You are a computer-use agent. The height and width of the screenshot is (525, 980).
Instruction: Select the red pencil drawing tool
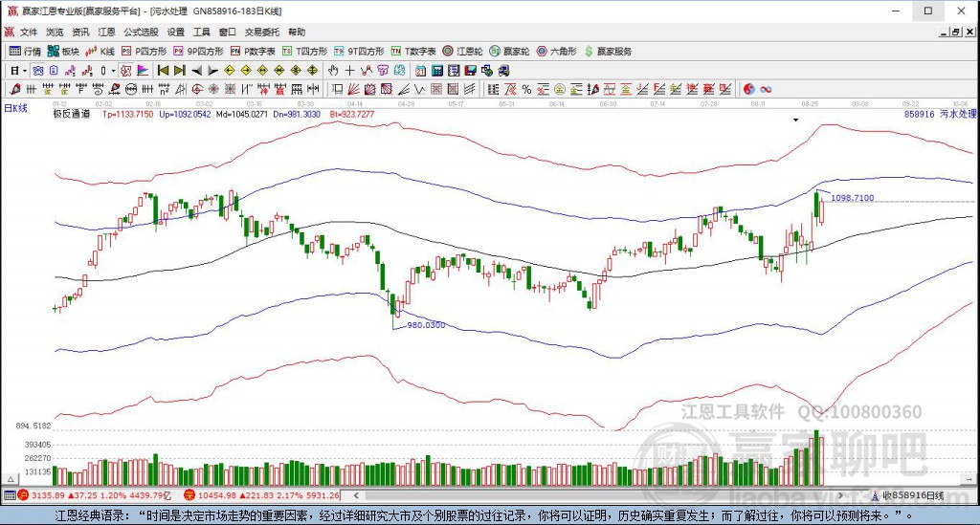pos(15,89)
